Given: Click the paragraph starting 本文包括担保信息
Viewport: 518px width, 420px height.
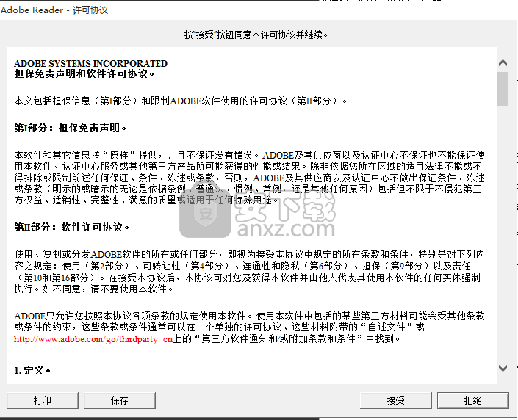Looking at the screenshot, I should coord(180,101).
